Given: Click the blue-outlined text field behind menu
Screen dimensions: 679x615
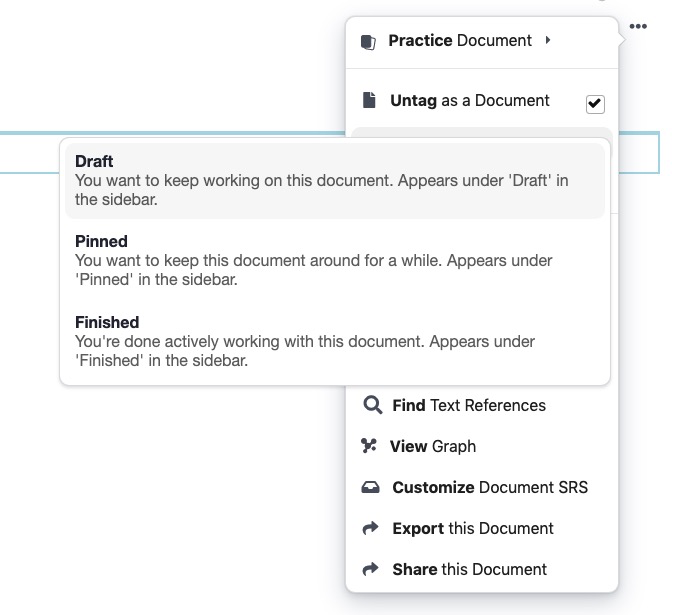Looking at the screenshot, I should (30, 153).
